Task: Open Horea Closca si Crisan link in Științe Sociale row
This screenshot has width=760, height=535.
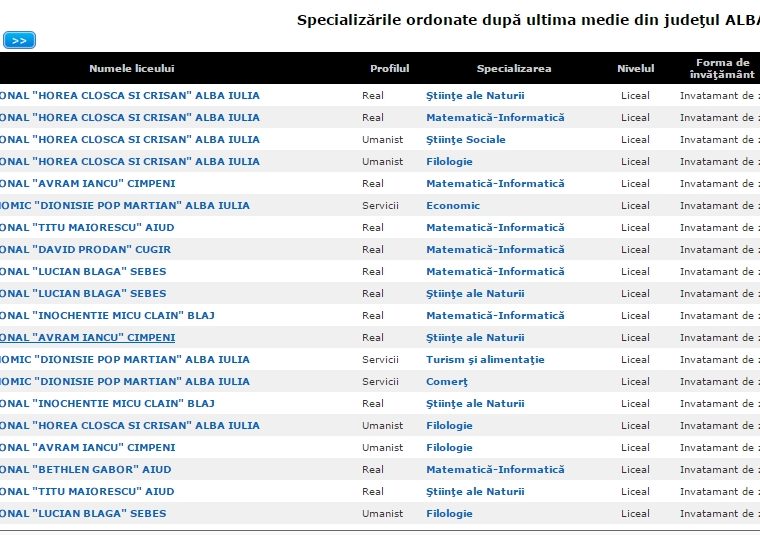Action: click(130, 140)
